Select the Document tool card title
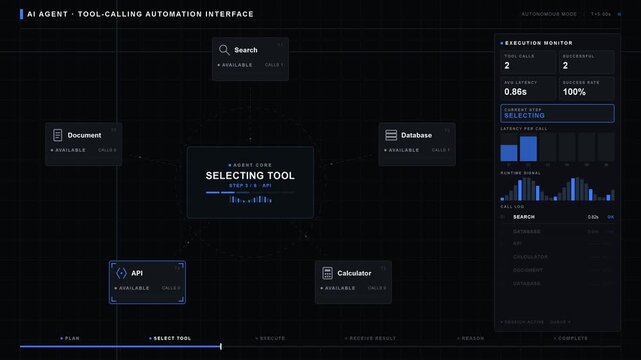The height and width of the screenshot is (360, 641). pyautogui.click(x=84, y=135)
